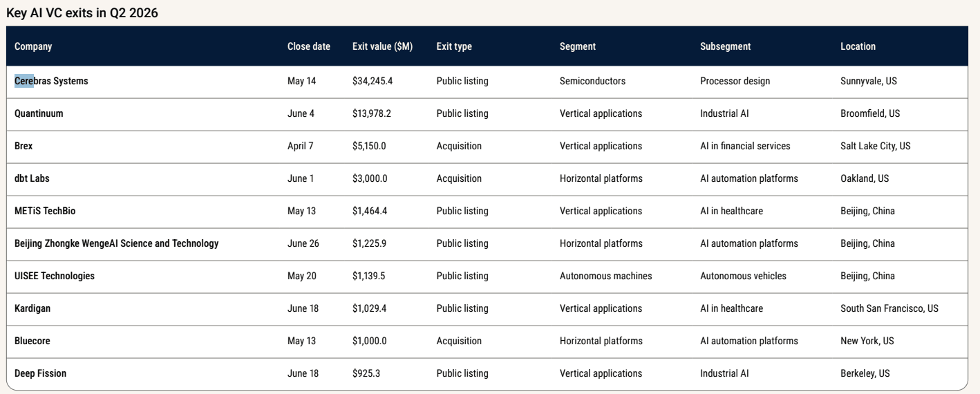Select Beijing Zhongke WengeAI Science and Technology
The height and width of the screenshot is (394, 980).
pos(116,243)
